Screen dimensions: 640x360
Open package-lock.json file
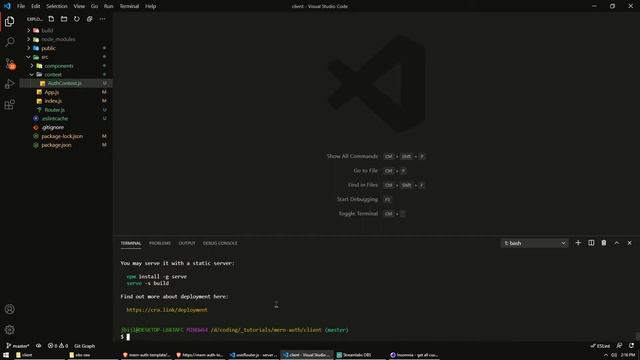62,136
